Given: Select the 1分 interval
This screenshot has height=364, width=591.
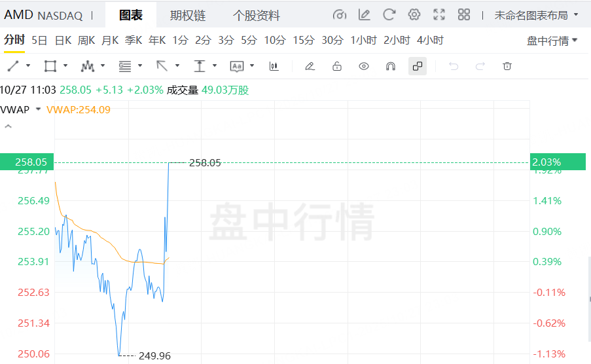Looking at the screenshot, I should (x=180, y=40).
